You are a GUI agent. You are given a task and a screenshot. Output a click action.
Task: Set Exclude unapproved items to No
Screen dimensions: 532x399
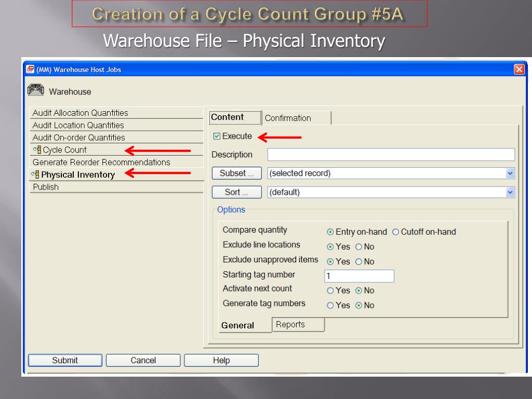(x=358, y=262)
